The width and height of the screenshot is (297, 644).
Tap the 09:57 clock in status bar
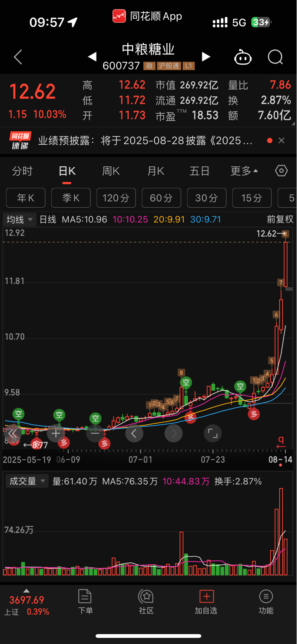pyautogui.click(x=47, y=22)
